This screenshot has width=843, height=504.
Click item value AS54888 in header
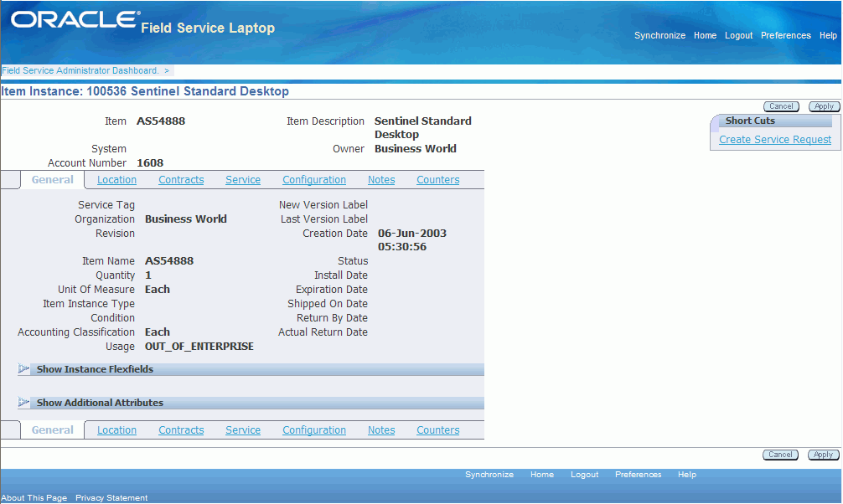coord(161,121)
